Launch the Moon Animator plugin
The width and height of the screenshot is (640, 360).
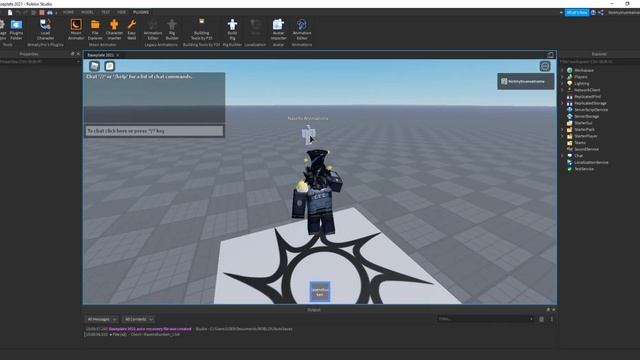click(x=76, y=29)
